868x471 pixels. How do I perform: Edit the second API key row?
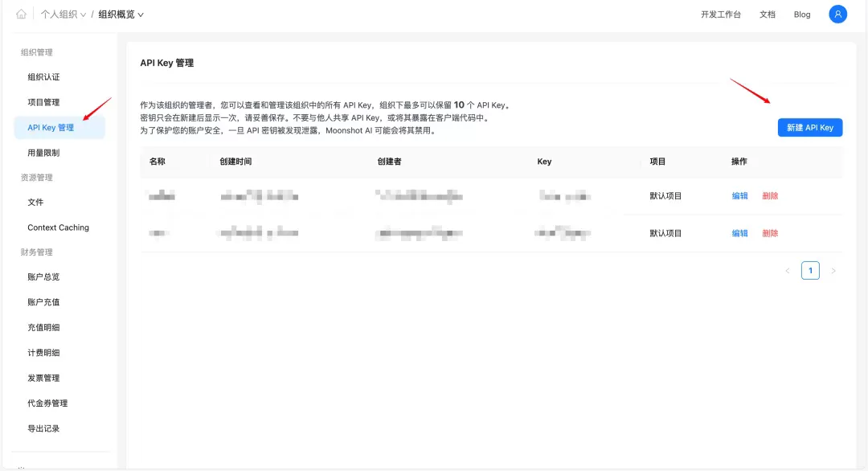click(739, 234)
